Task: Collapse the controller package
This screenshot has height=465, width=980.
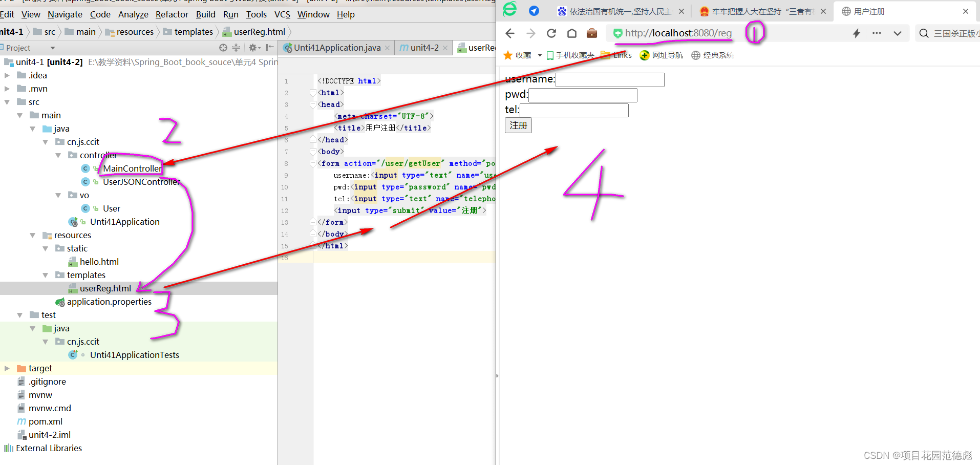Action: tap(58, 155)
